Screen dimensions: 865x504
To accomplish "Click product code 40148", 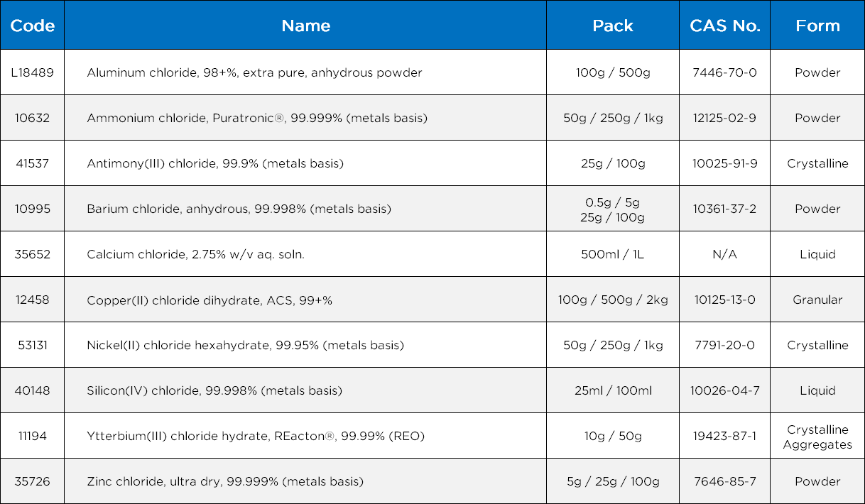I will pyautogui.click(x=33, y=390).
